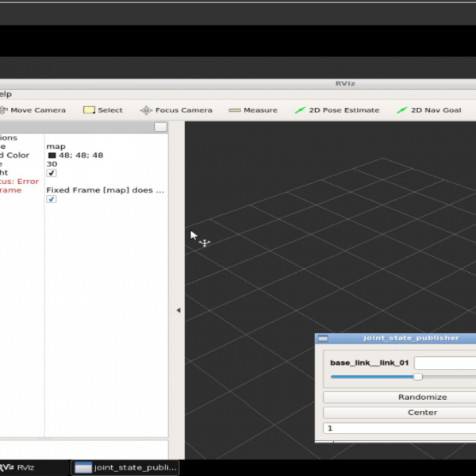
Task: Select 2D Pose Estimate tool
Action: point(337,110)
